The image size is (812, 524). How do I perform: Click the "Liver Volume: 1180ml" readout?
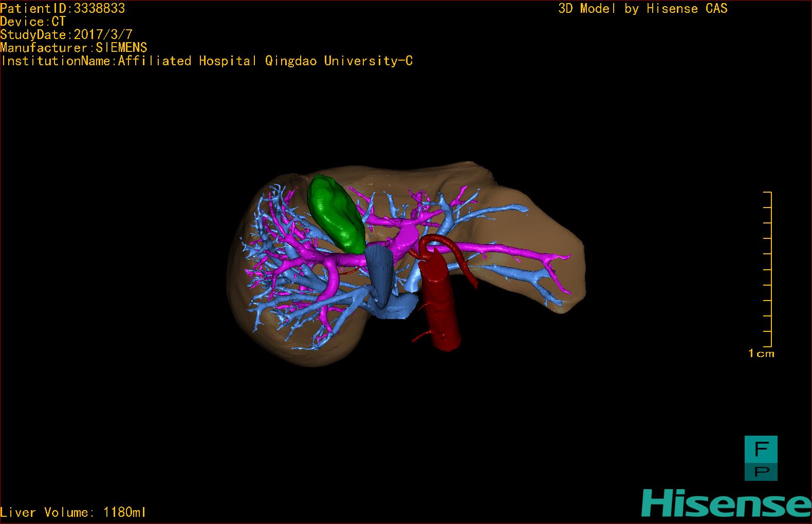tap(73, 512)
